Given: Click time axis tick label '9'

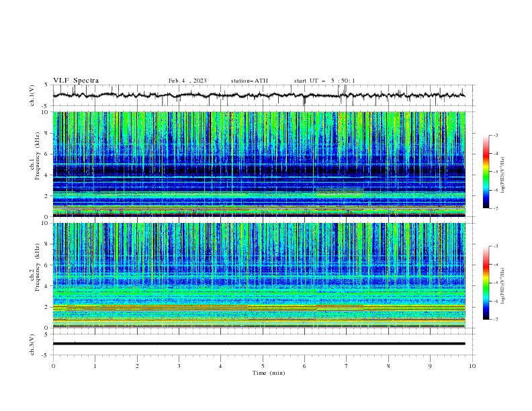Looking at the screenshot, I should (x=430, y=366).
